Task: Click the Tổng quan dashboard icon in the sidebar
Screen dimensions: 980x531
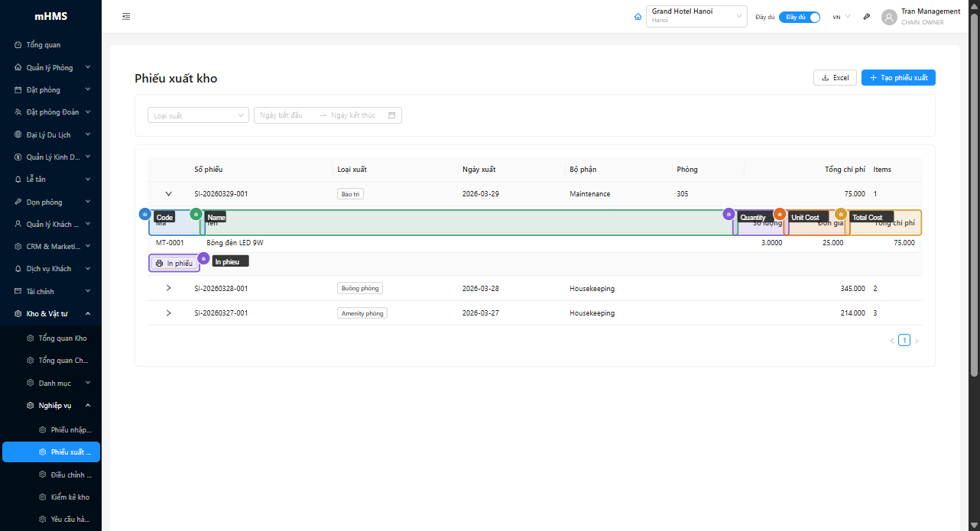Action: [18, 45]
